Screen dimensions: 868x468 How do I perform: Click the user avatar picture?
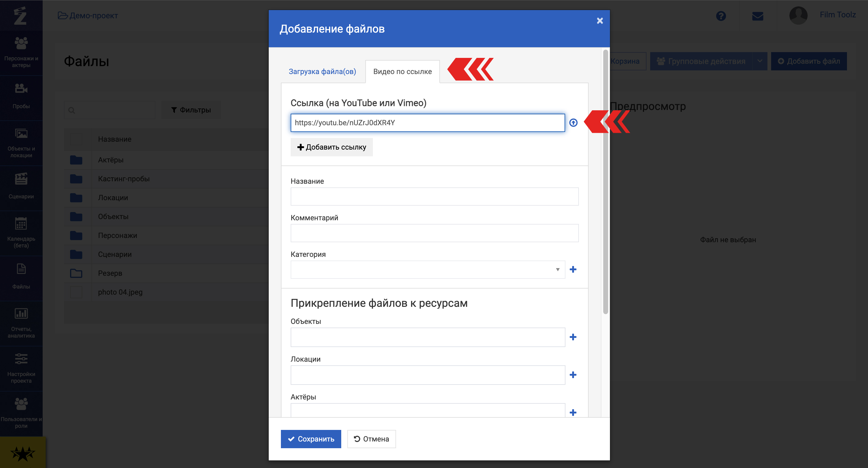pos(798,15)
